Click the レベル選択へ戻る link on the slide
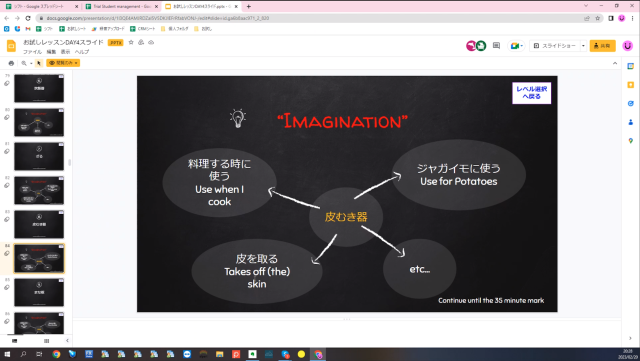640x361 pixels. (531, 93)
